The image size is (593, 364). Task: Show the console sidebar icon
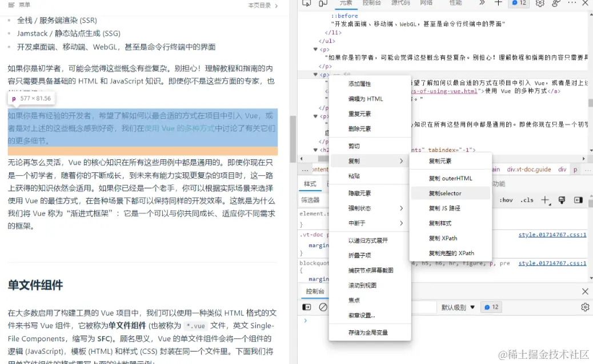tap(307, 307)
